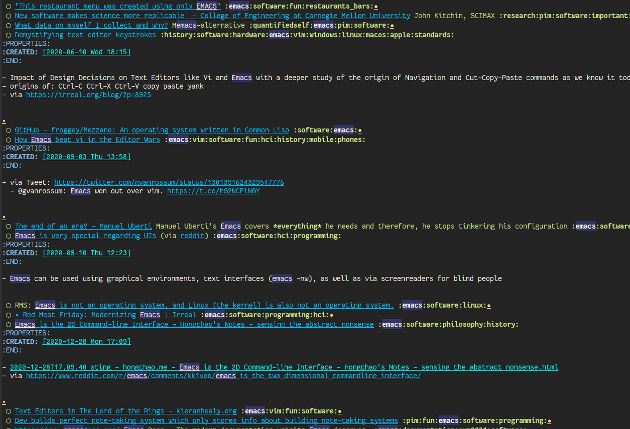Click the bullet before 'New software makes science' heading

coord(8,16)
